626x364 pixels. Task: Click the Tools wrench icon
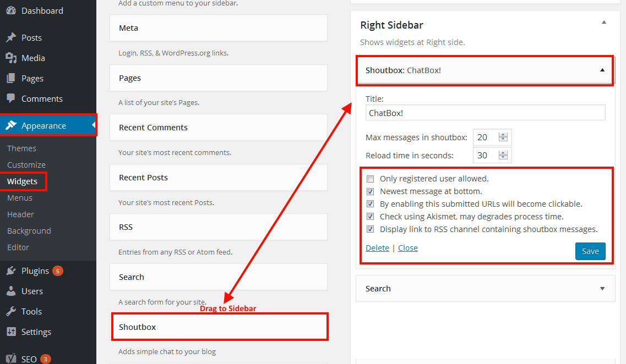[11, 311]
